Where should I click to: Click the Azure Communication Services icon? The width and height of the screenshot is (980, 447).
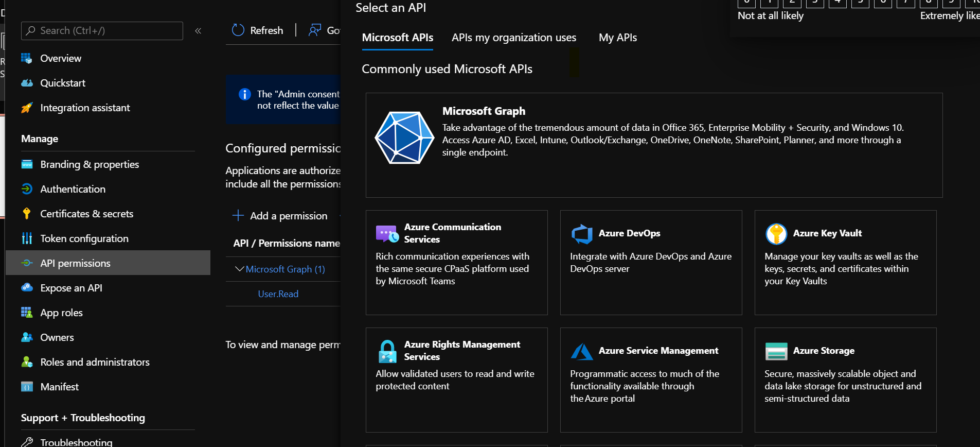coord(387,234)
